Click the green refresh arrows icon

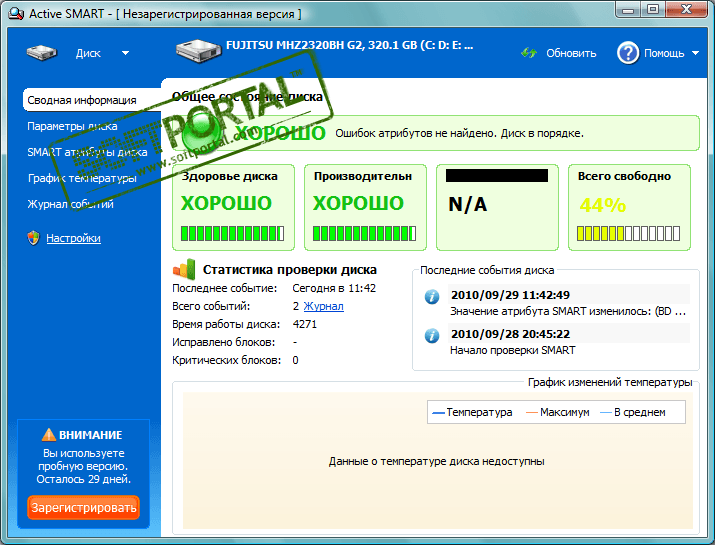point(529,53)
